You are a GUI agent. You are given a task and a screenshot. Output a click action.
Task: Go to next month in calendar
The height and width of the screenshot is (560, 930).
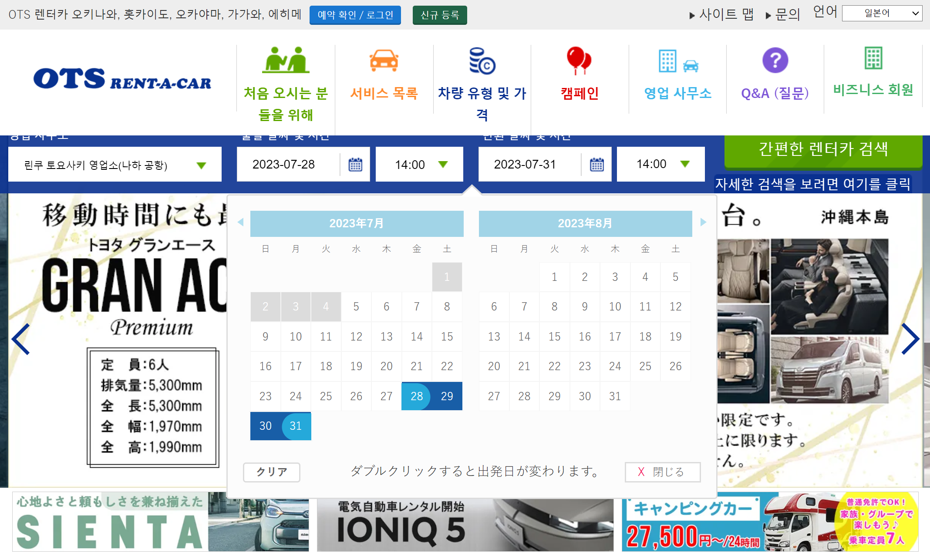point(703,222)
